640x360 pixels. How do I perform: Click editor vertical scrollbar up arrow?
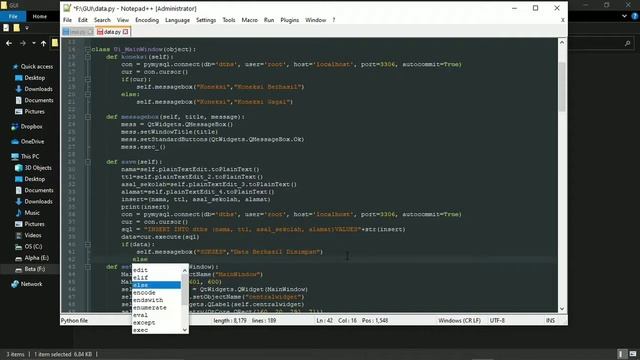[562, 42]
